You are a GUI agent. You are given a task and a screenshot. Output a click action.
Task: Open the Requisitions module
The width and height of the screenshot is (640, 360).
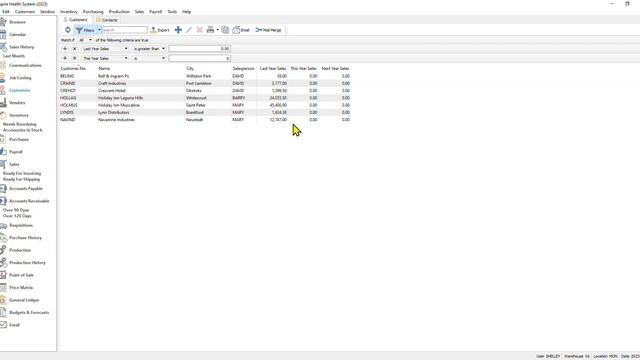(x=21, y=225)
